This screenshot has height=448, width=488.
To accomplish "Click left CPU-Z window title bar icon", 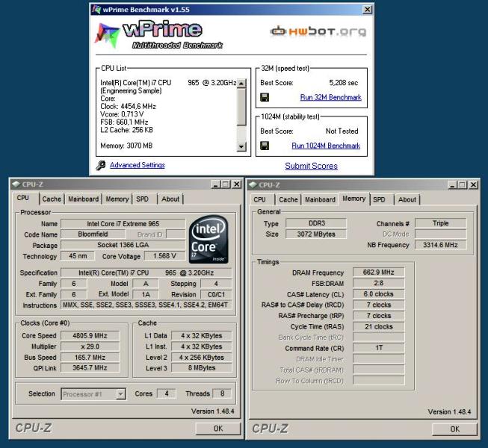I will click(x=16, y=184).
